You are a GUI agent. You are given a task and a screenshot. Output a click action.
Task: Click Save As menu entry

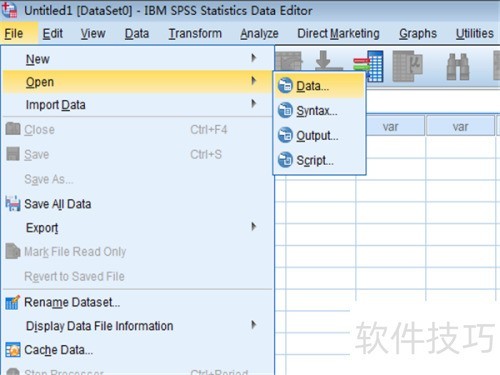click(137, 179)
